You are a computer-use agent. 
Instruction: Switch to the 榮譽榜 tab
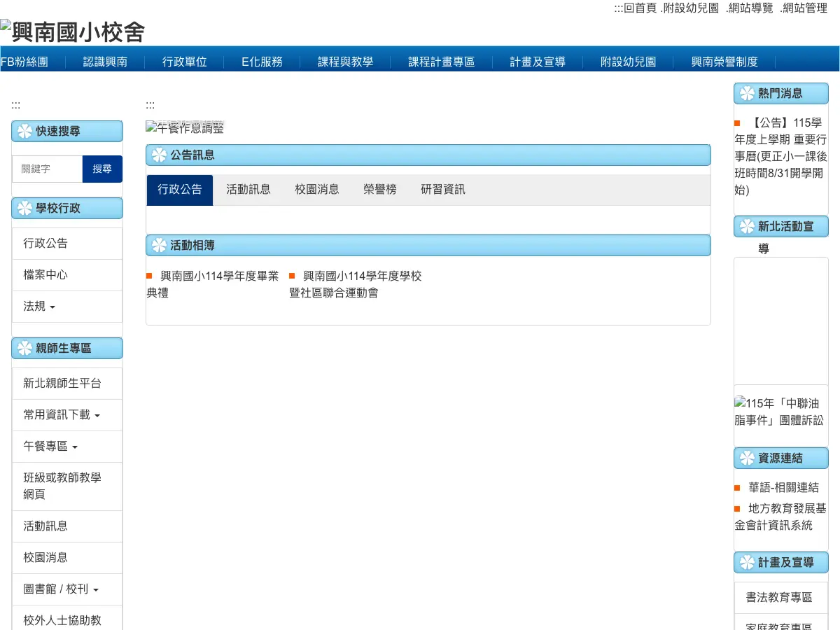[x=380, y=190]
